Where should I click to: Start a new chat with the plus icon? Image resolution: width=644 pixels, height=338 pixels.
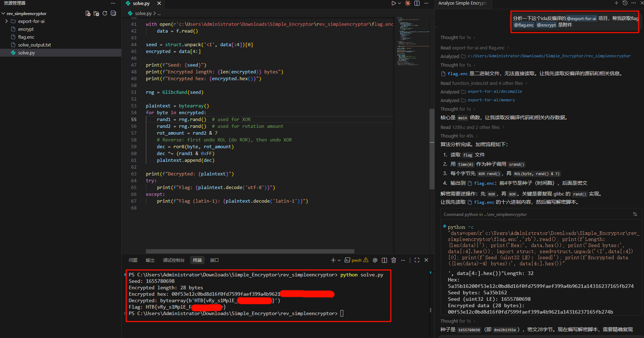pos(616,3)
